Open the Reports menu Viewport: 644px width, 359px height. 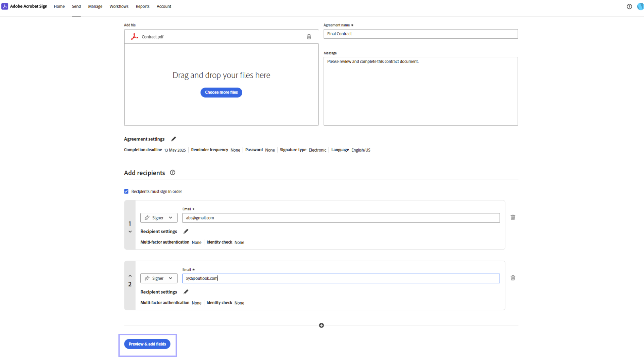pyautogui.click(x=143, y=6)
